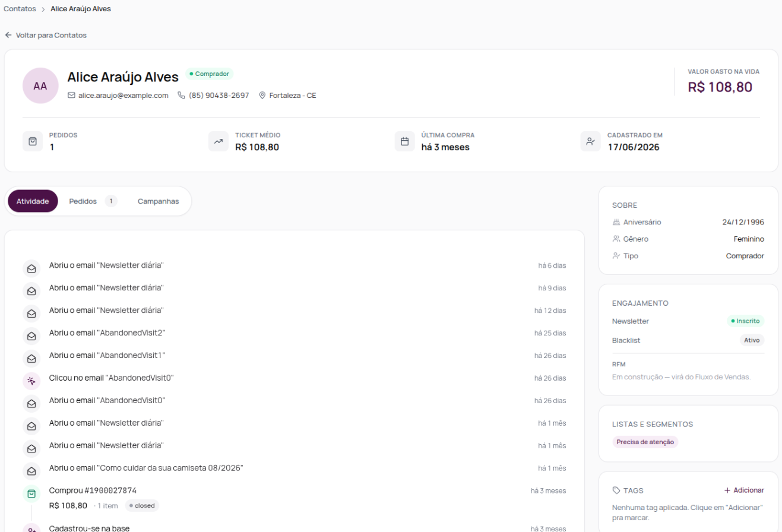Click the open-mail icon for 'Como cuidar da sua camiseta' activity

[31, 471]
